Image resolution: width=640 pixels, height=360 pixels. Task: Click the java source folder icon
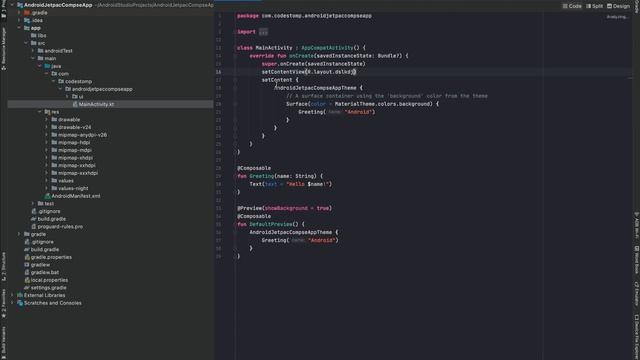coord(47,66)
